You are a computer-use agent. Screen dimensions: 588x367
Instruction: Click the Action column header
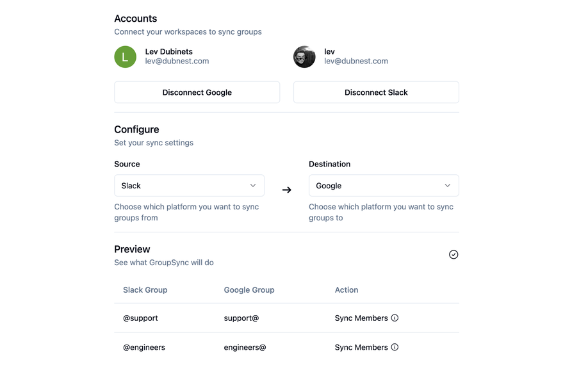coord(347,290)
